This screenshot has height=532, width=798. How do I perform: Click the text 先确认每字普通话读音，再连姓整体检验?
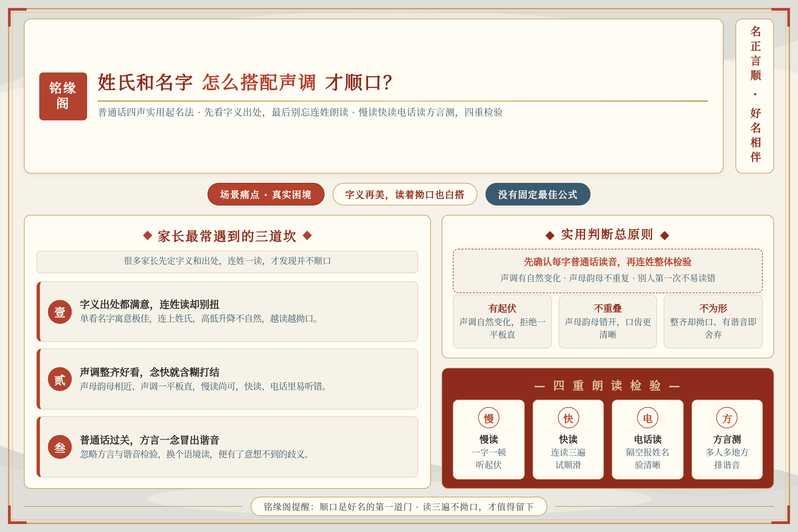(608, 262)
